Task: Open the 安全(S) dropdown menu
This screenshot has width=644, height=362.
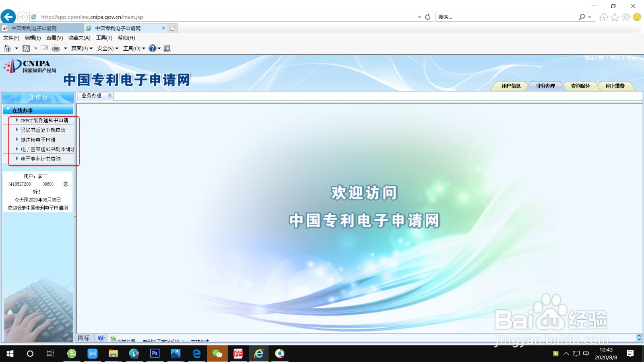Action: [107, 48]
